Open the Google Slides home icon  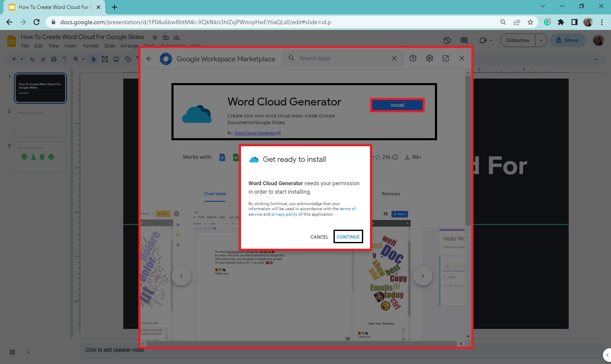tap(11, 41)
